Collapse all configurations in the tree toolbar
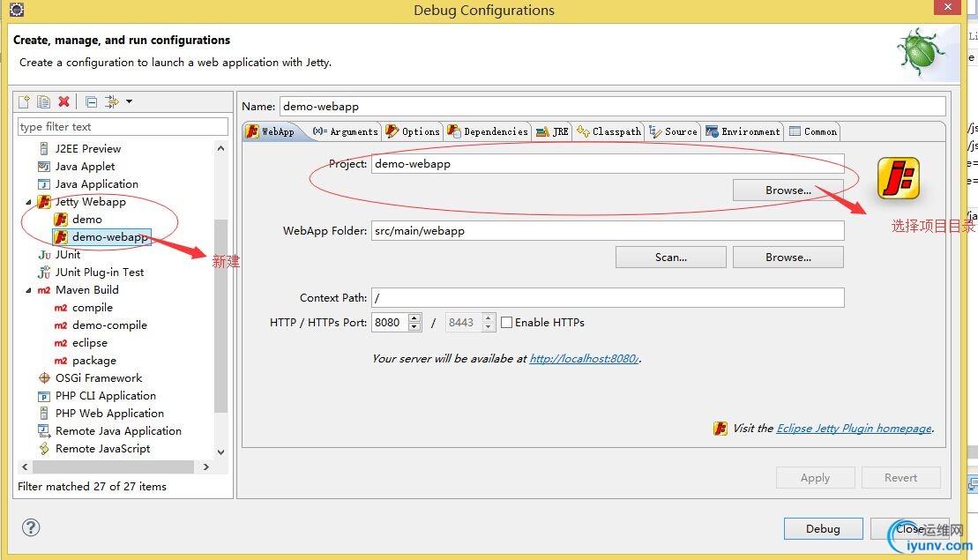This screenshot has width=978, height=560. click(x=91, y=101)
